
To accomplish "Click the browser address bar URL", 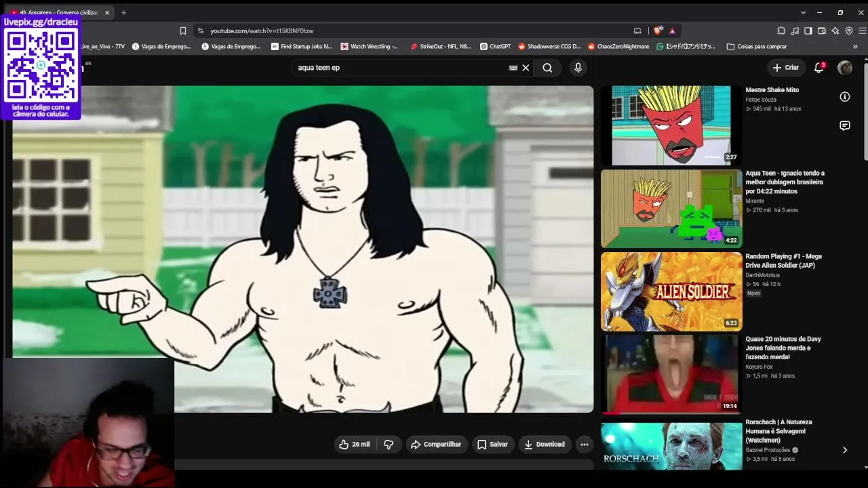I will [x=262, y=30].
